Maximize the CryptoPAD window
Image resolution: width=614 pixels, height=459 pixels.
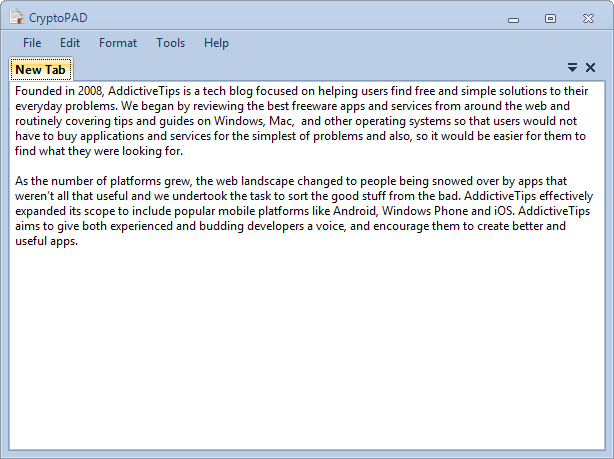550,18
